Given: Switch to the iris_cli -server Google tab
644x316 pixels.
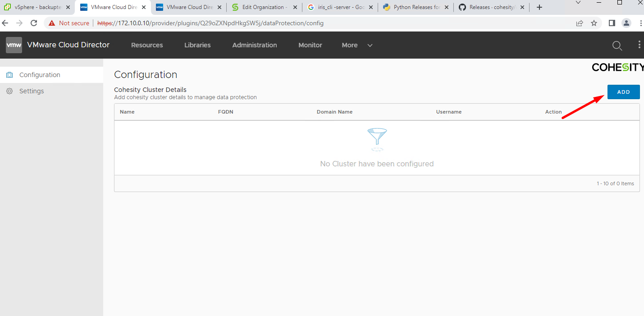Looking at the screenshot, I should pos(340,7).
